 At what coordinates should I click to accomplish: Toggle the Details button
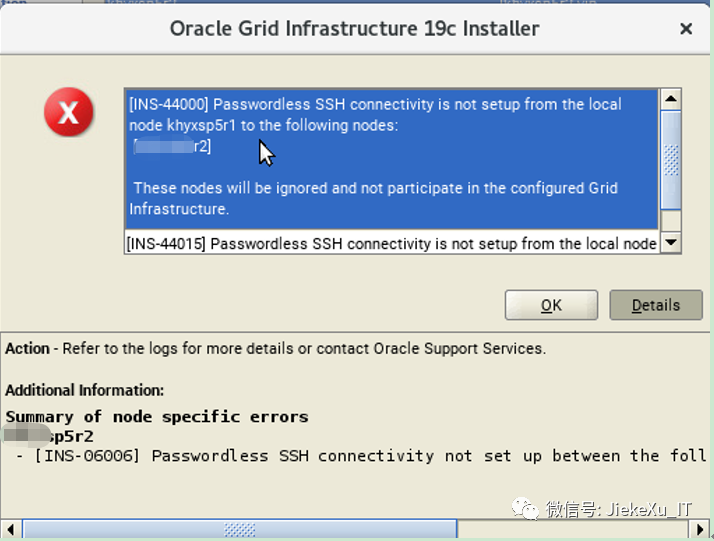click(x=656, y=305)
